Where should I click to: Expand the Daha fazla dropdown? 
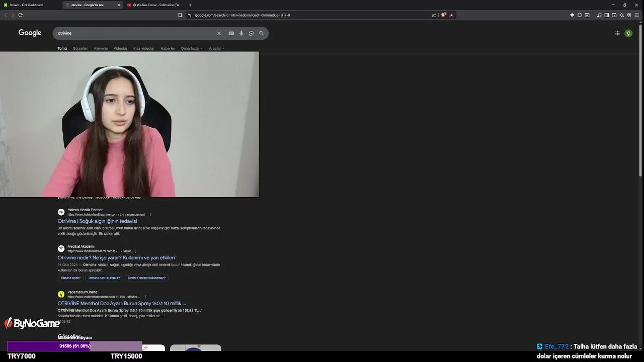[x=192, y=48]
